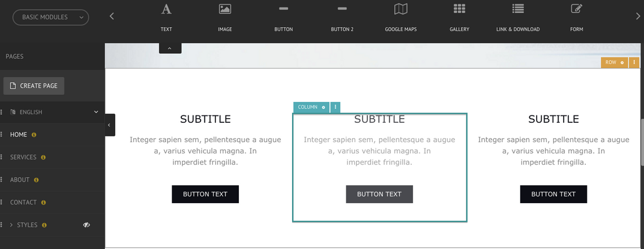The image size is (644, 249).
Task: Click the Create Page button
Action: pyautogui.click(x=34, y=85)
